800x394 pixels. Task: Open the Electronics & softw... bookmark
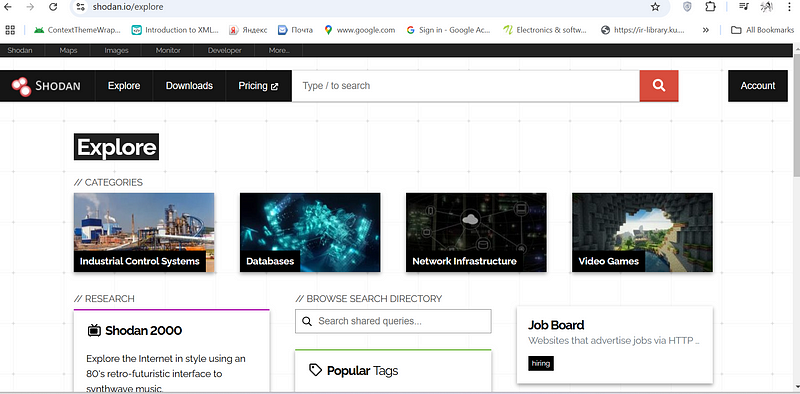point(545,30)
